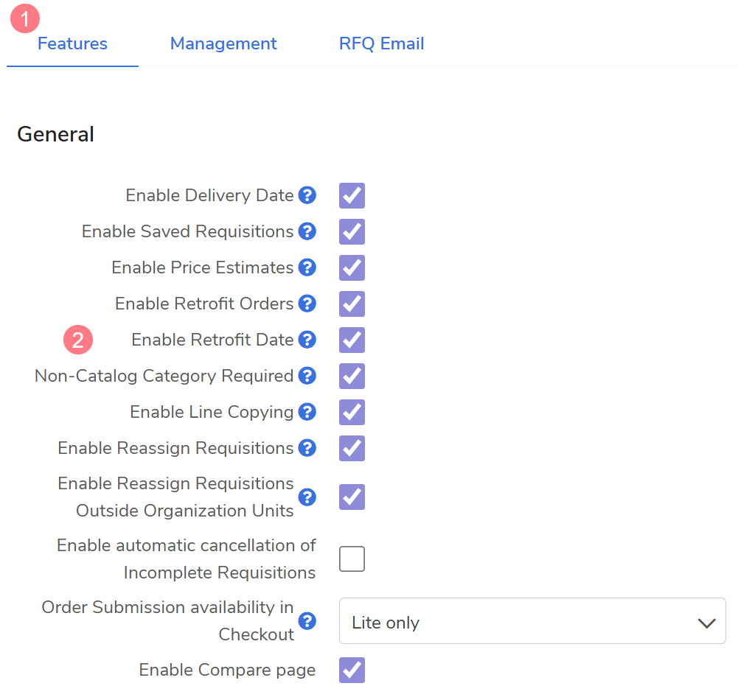Disable the Enable Compare page checkbox
This screenshot has width=738, height=700.
pos(352,671)
